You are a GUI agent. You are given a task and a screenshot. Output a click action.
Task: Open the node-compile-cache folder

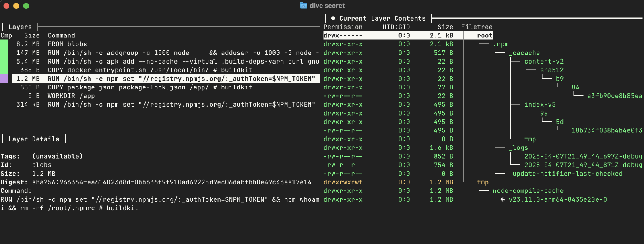click(528, 191)
